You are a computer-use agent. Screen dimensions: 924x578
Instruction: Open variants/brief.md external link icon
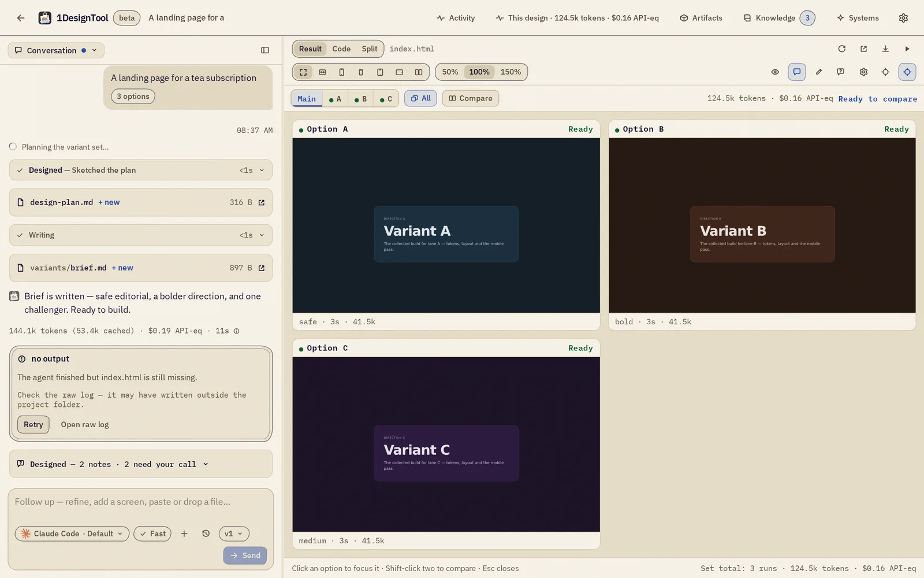pyautogui.click(x=262, y=268)
